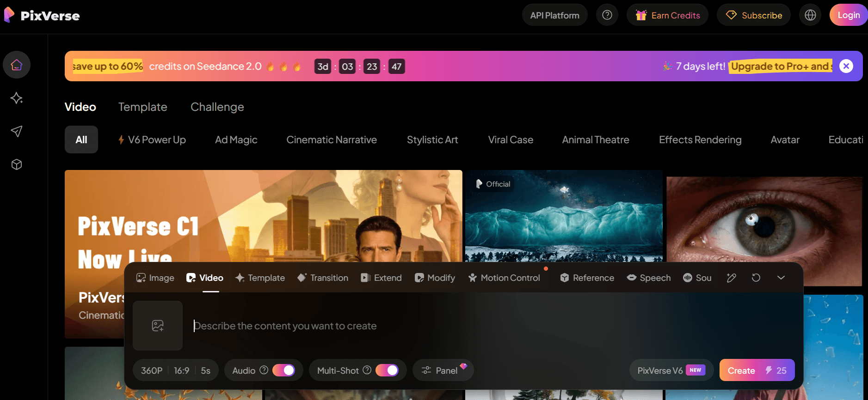Open the sparkle star sidebar icon

point(17,98)
